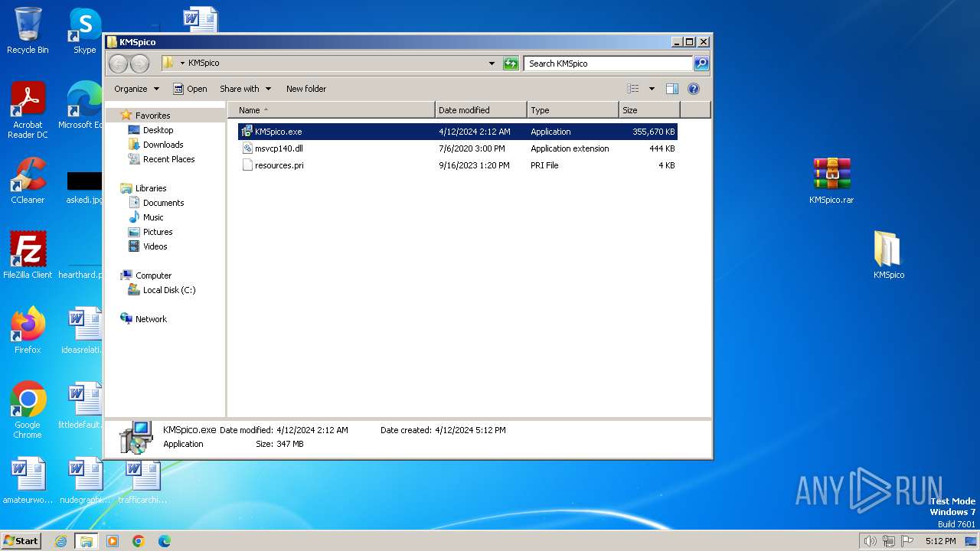Select the CCleaner desktop icon
980x551 pixels.
[28, 181]
